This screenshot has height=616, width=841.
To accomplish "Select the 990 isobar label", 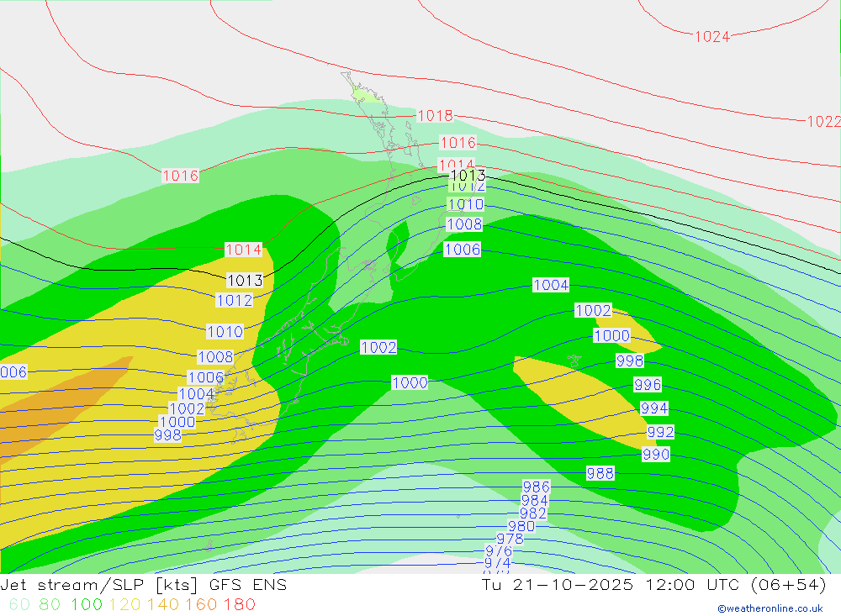I will pos(656,455).
